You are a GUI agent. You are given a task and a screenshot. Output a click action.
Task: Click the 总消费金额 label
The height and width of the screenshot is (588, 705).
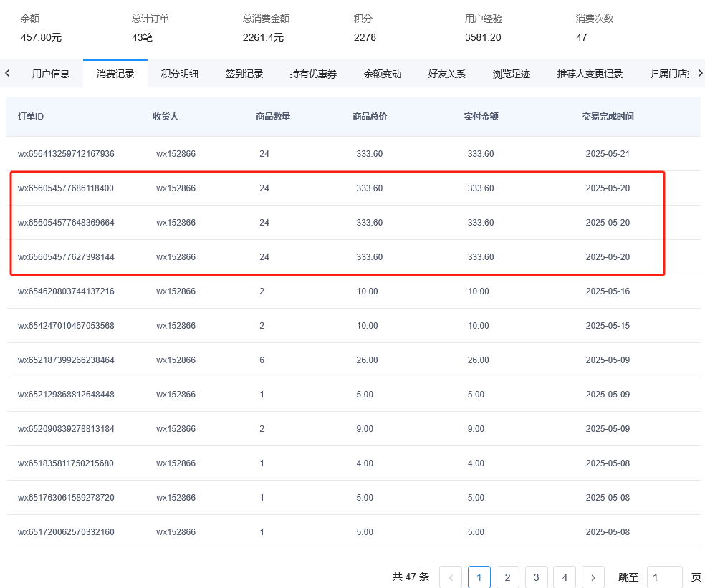(267, 19)
